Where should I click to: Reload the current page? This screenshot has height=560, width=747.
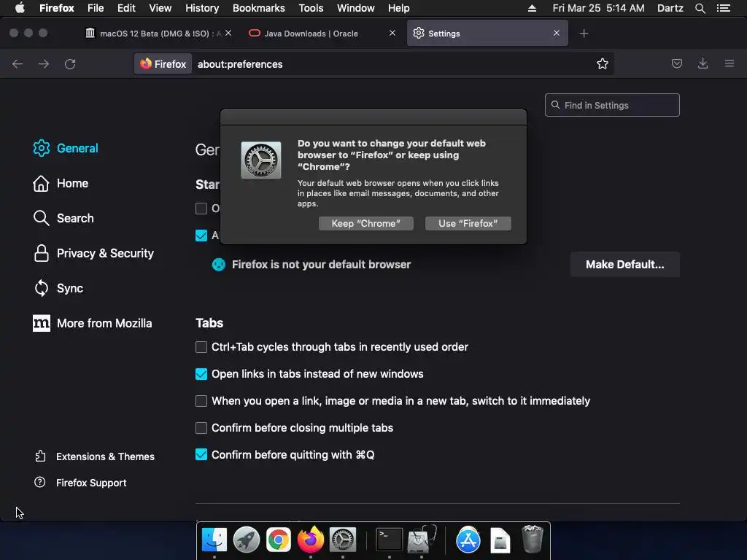70,64
